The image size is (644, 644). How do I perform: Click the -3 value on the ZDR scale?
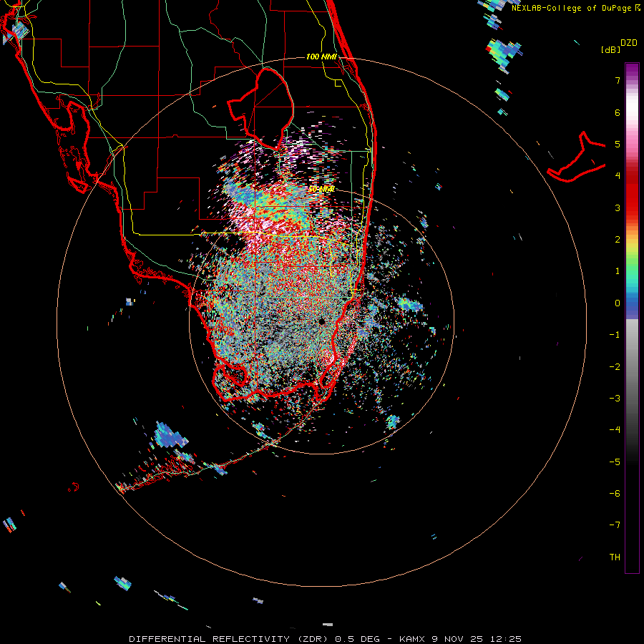(615, 398)
